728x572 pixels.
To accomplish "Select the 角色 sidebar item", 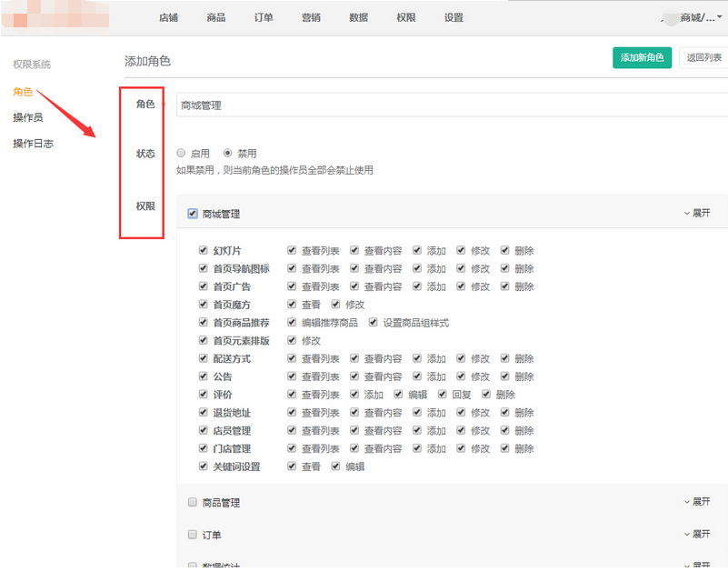I will [23, 92].
